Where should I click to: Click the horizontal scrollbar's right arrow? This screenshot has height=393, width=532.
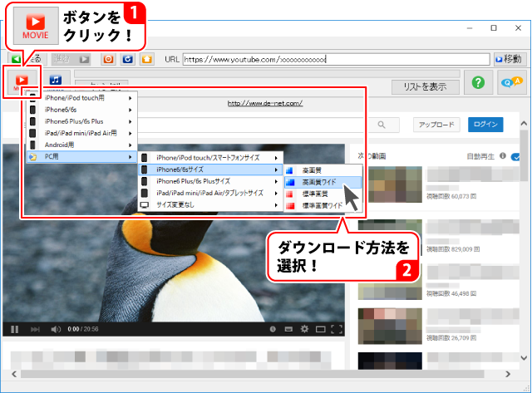pos(508,374)
